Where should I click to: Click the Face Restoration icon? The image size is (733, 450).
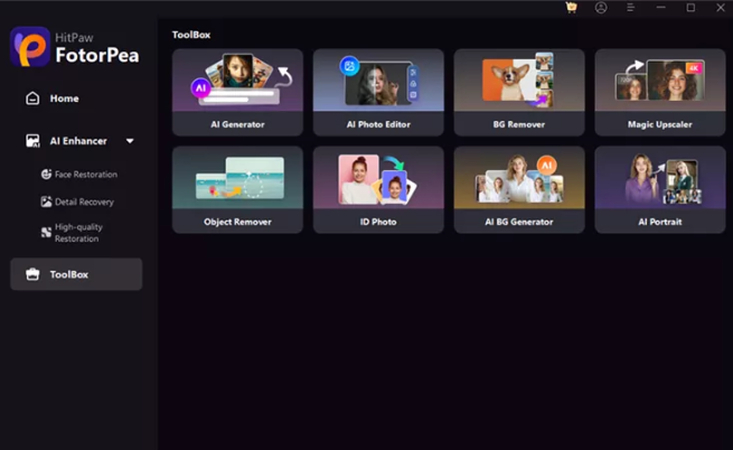[x=46, y=174]
